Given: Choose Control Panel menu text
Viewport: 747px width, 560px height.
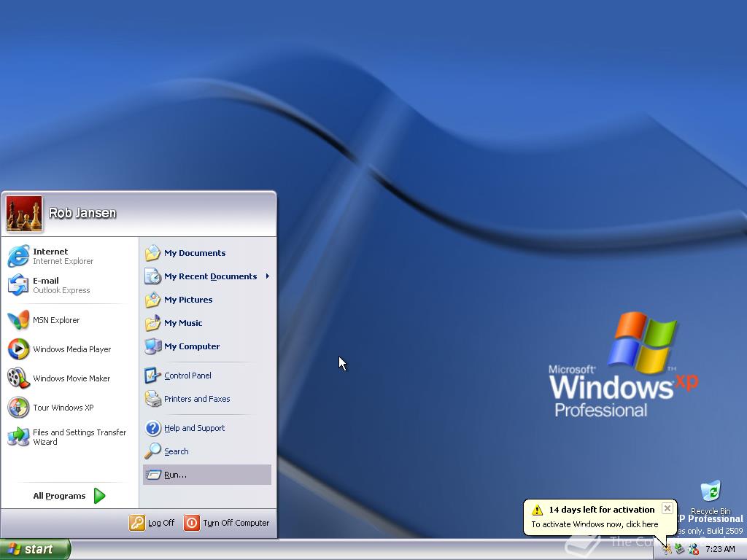Looking at the screenshot, I should pos(187,376).
